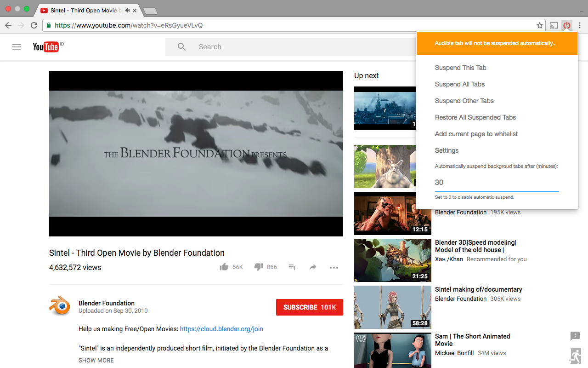Open the YouTube hamburger guide menu

click(x=17, y=47)
